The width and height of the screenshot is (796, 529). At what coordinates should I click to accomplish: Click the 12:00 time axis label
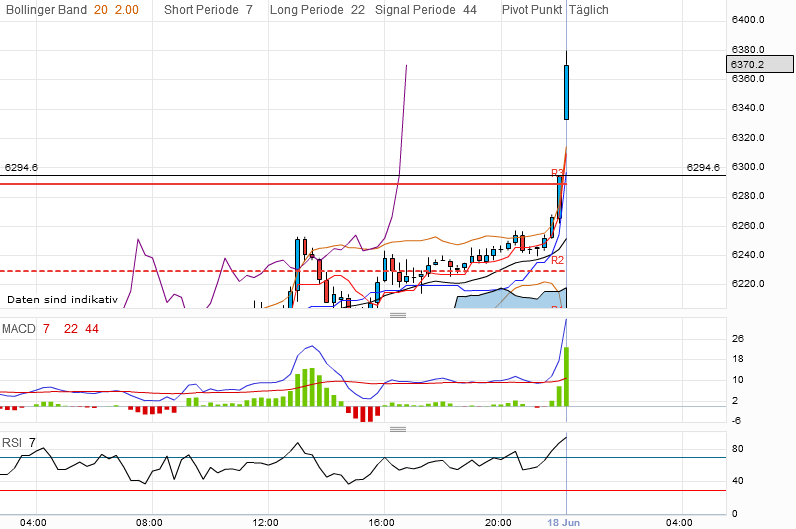[265, 522]
